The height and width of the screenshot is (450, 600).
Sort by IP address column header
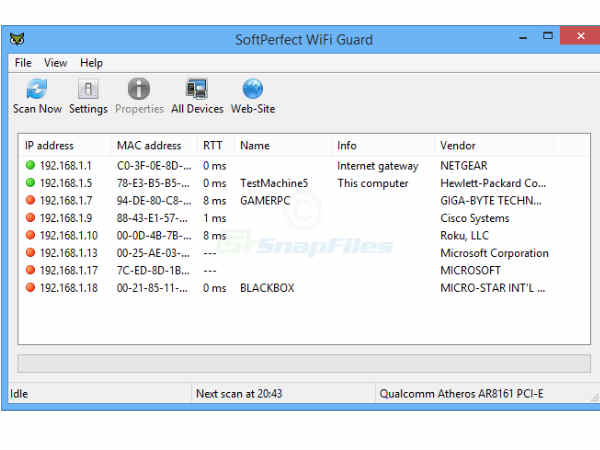pos(49,145)
